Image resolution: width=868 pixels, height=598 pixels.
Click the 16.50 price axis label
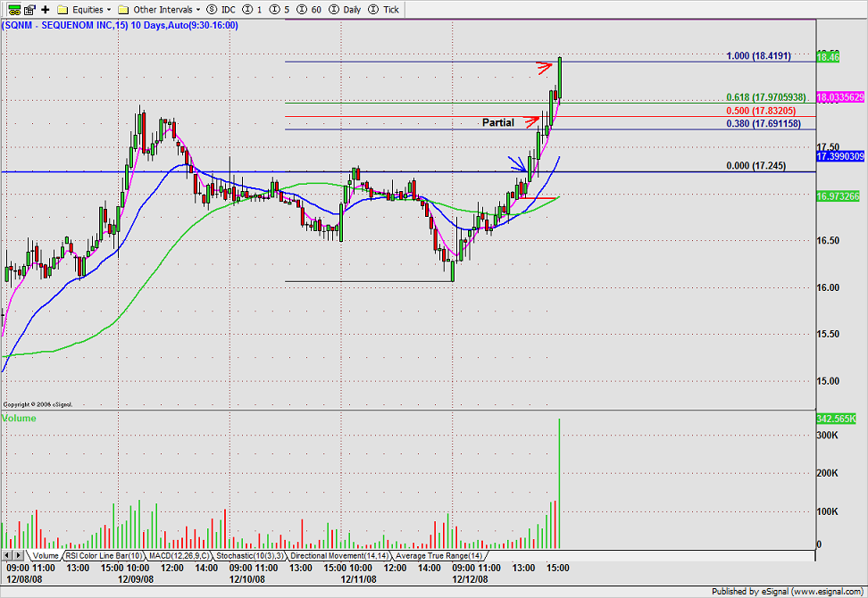tap(828, 240)
